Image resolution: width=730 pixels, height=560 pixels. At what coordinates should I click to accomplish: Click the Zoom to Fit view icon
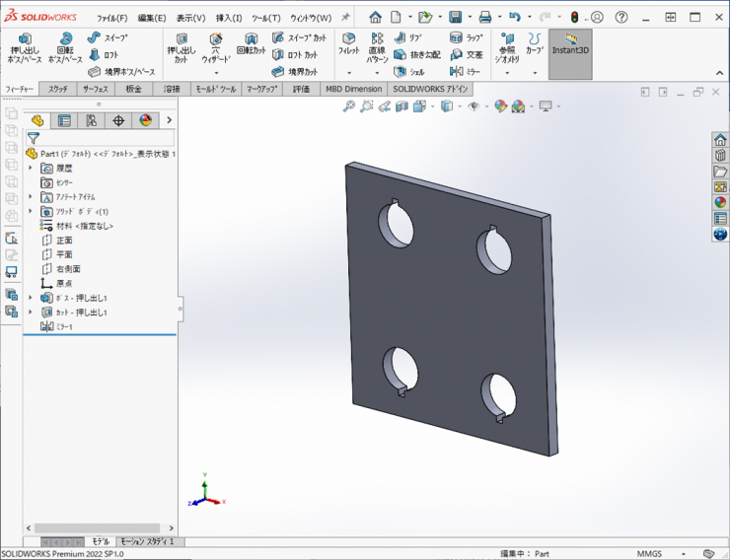(348, 106)
